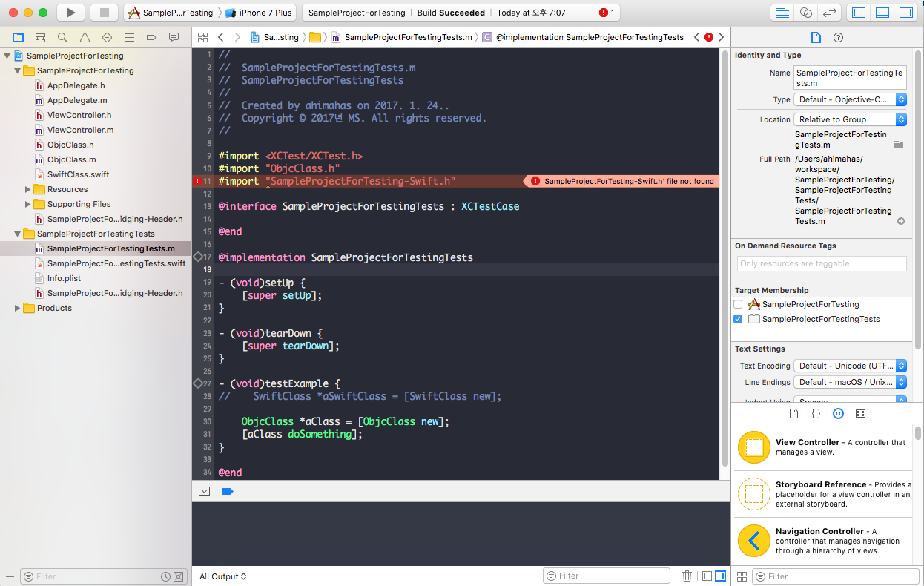
Task: Open AppDelegate.m file
Action: coord(77,100)
